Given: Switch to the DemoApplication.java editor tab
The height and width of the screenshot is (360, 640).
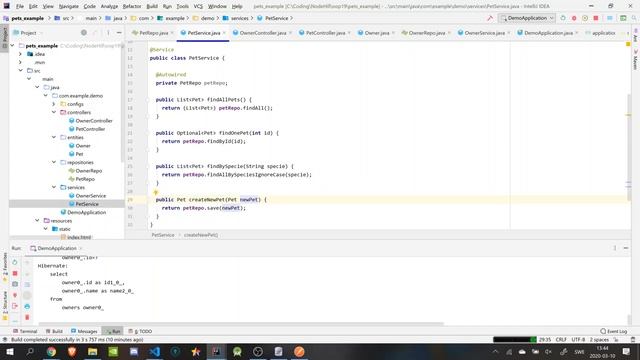Looking at the screenshot, I should click(548, 33).
